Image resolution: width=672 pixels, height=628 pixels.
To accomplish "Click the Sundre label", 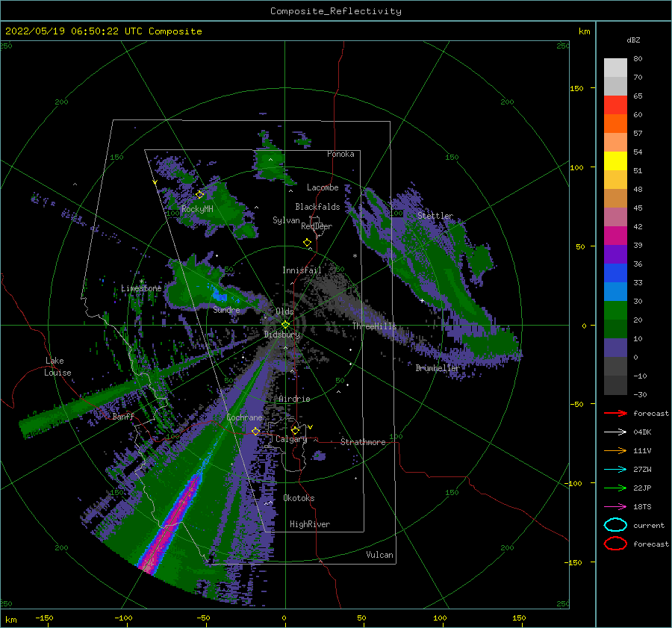I will coord(226,309).
